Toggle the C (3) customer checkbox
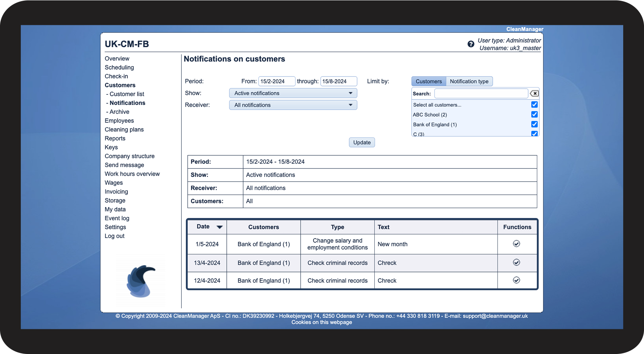The height and width of the screenshot is (354, 644). point(534,133)
